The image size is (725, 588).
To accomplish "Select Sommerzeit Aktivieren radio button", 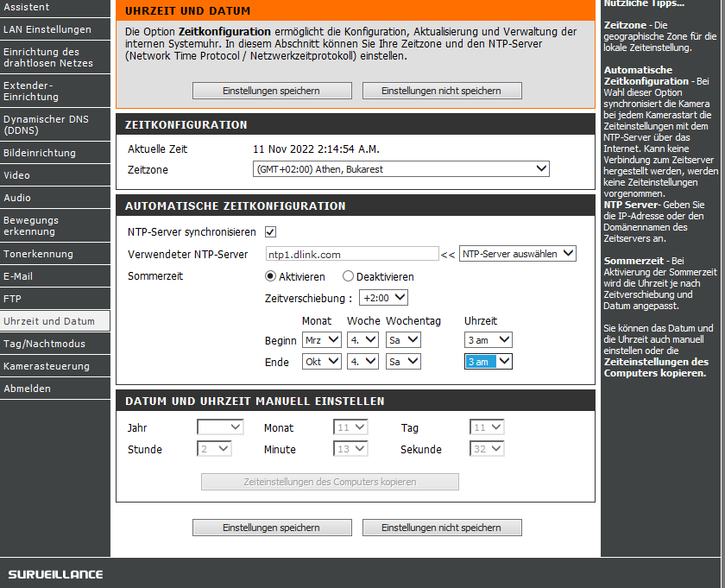I will (270, 276).
